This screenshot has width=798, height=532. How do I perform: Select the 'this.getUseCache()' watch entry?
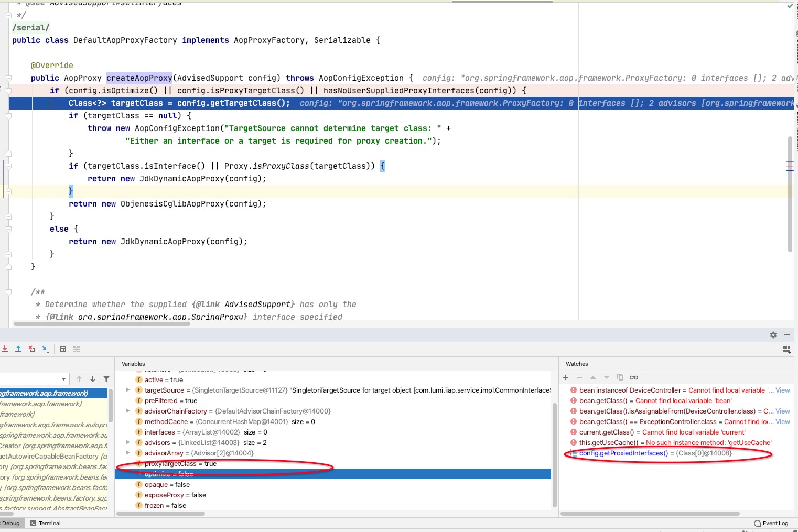click(675, 442)
